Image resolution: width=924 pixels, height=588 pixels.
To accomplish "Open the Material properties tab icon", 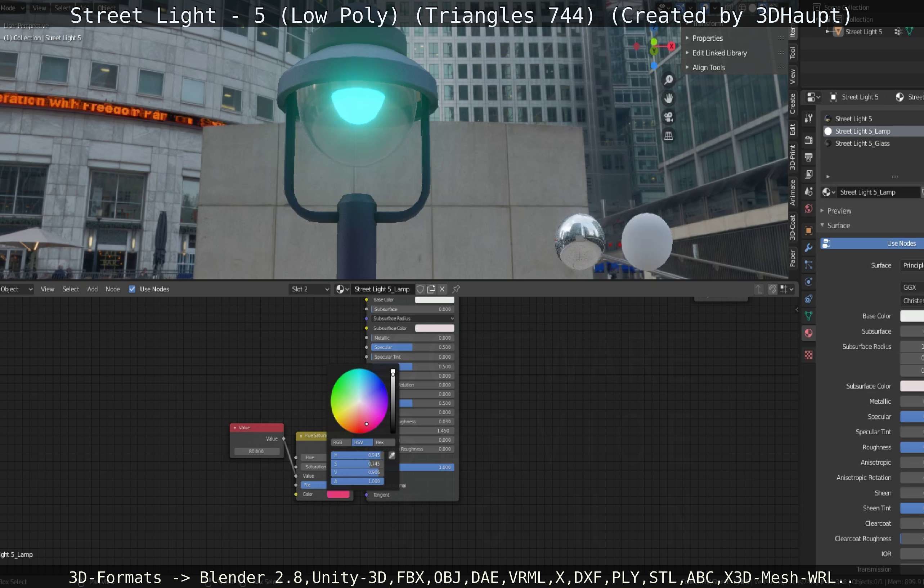I will coord(808,333).
